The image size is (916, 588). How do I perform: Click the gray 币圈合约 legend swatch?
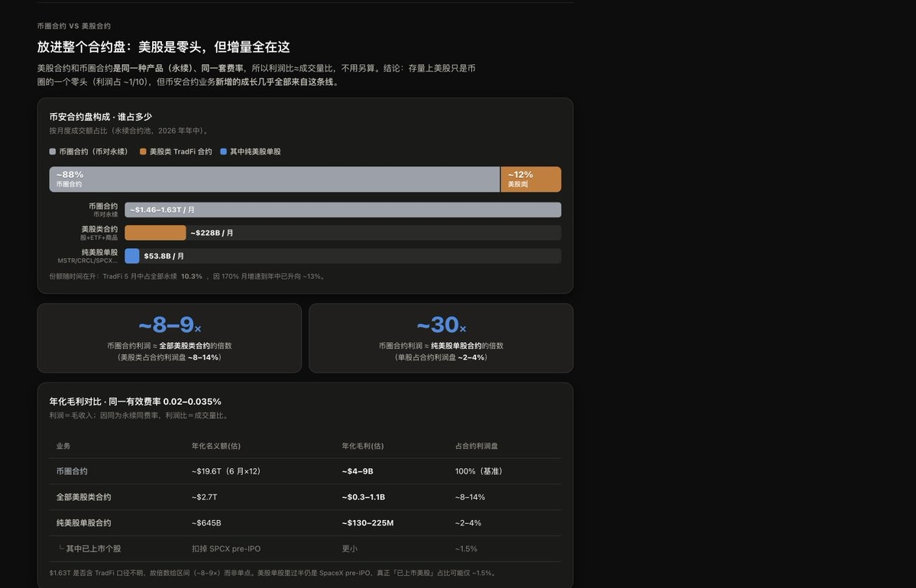pyautogui.click(x=53, y=152)
